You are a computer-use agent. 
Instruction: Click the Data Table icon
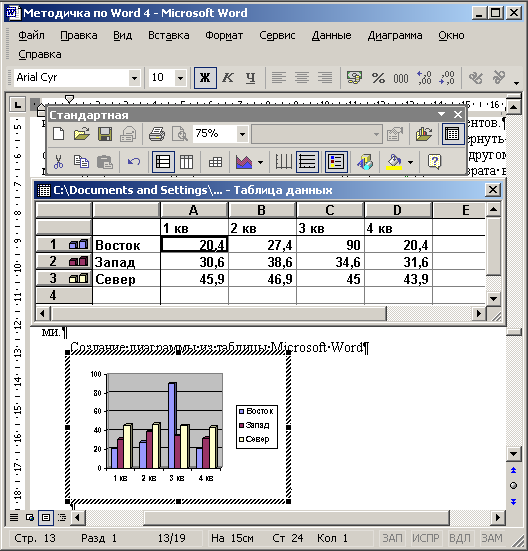coord(215,162)
